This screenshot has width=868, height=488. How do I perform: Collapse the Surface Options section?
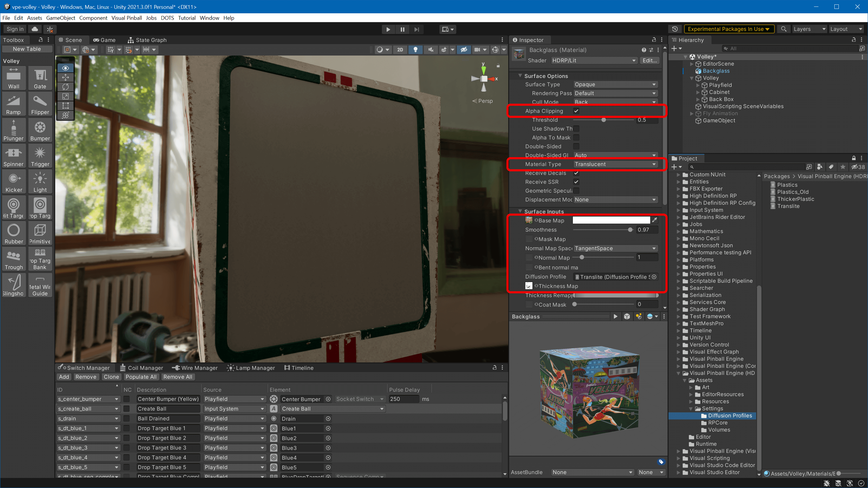520,76
